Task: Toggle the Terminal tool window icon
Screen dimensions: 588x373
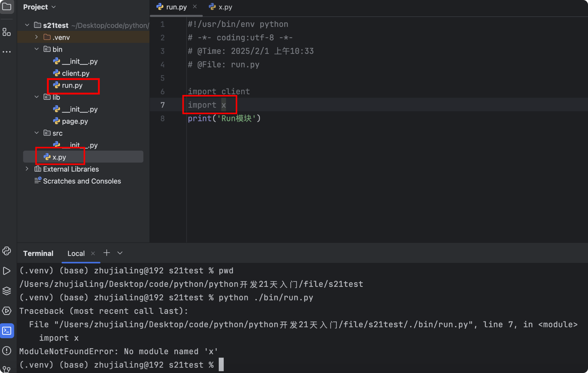Action: click(7, 331)
